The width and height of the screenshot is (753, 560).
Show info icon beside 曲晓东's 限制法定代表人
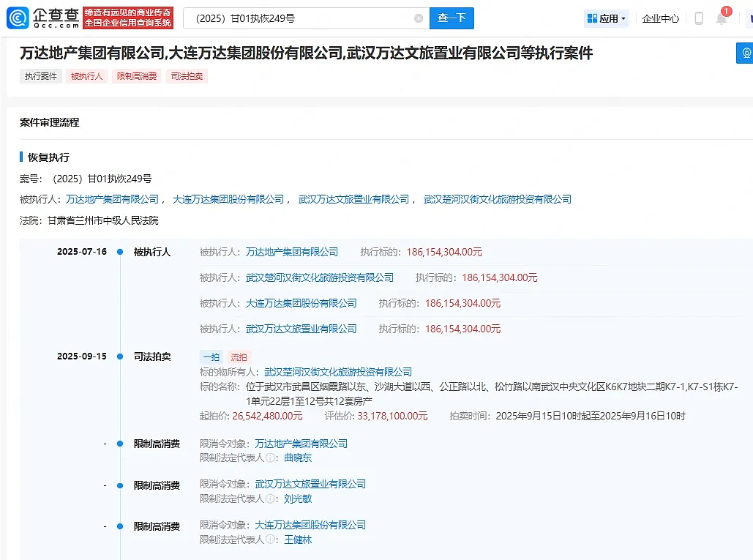[270, 458]
